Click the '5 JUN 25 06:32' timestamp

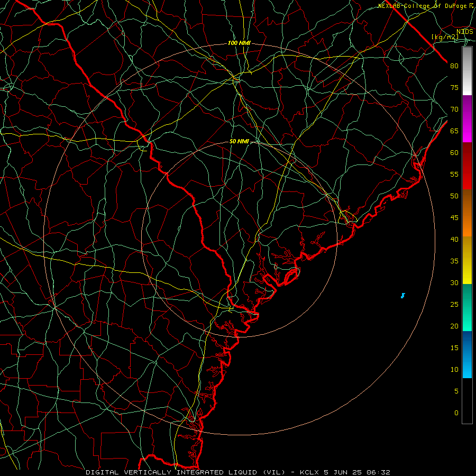click(x=356, y=472)
